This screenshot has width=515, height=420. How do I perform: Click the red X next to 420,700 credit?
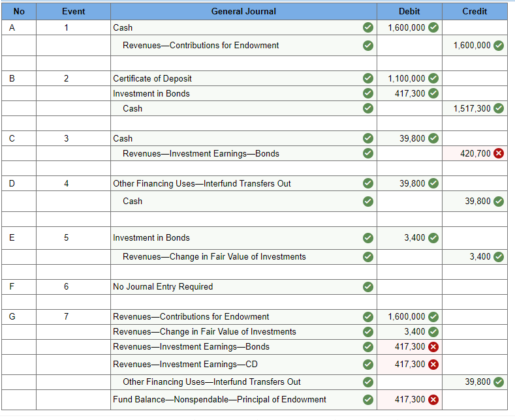coord(499,153)
